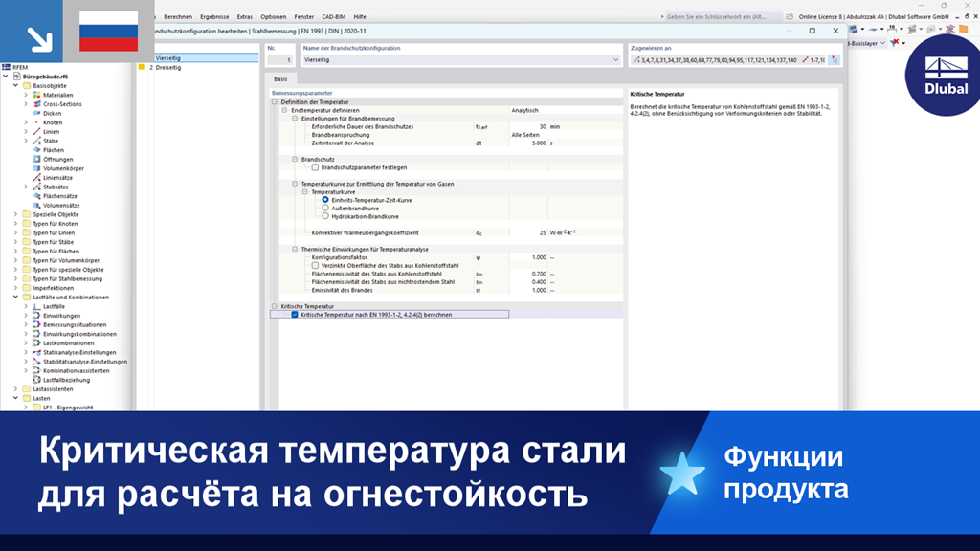Open the Hilfe menu
980x551 pixels.
point(360,17)
